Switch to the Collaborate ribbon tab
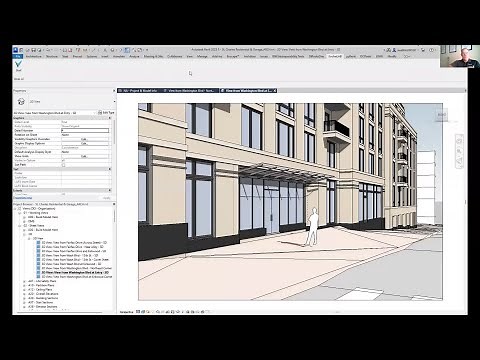 pos(175,56)
